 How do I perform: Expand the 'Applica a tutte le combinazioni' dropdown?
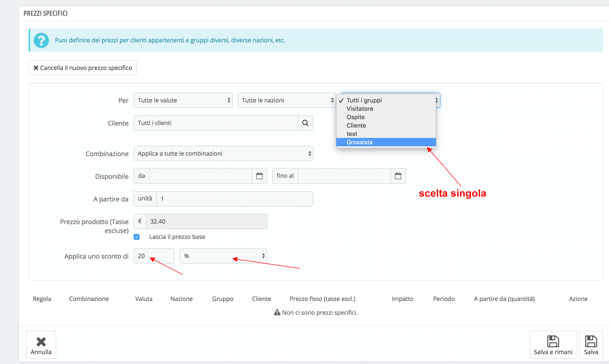(x=223, y=153)
